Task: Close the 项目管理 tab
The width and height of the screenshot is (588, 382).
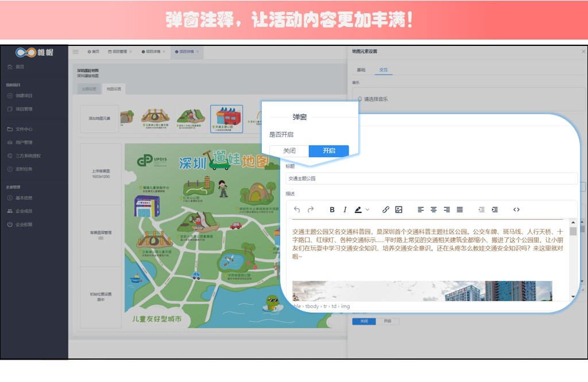Action: (131, 52)
